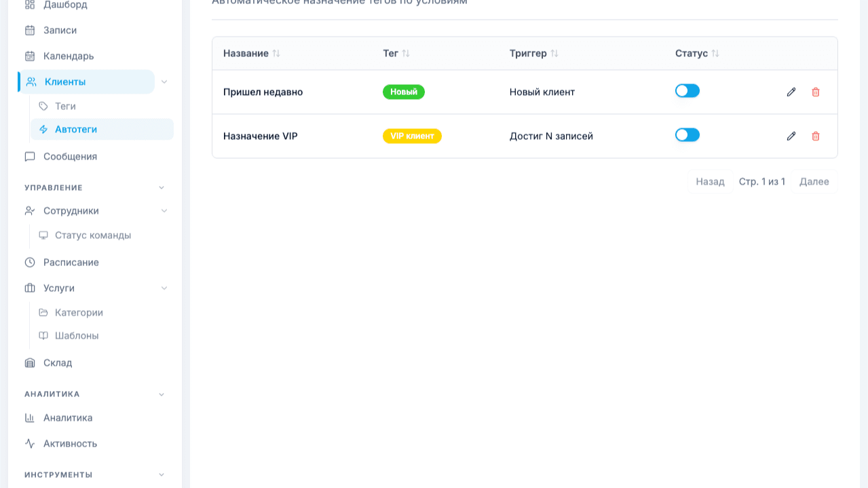Screen dimensions: 868x488
Task: Disable the 'Пришел недавно' status toggle
Action: [687, 90]
